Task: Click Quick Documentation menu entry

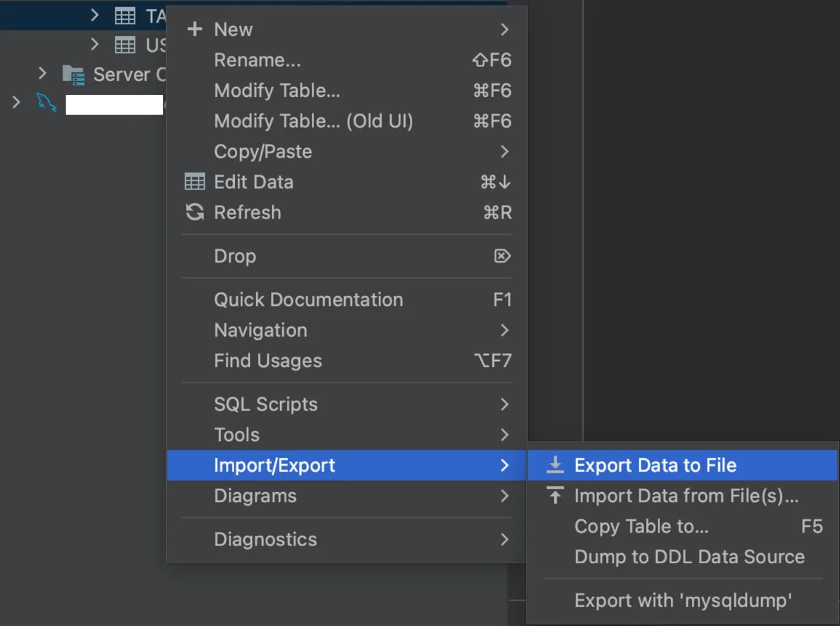Action: (308, 300)
